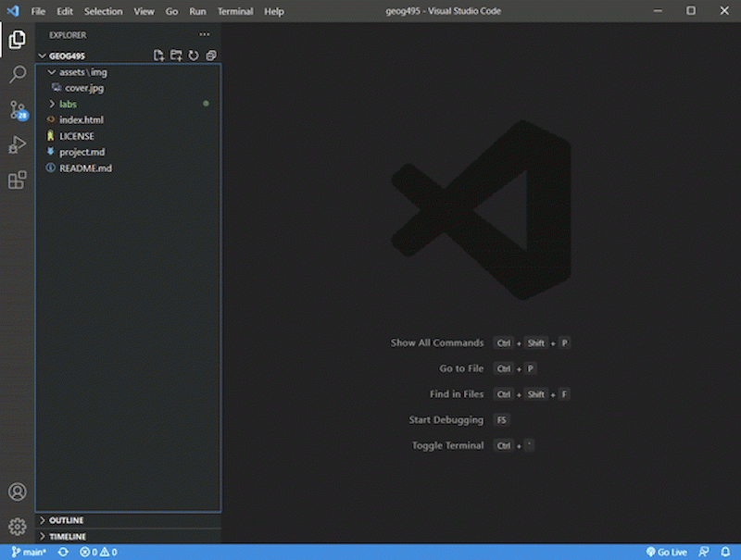This screenshot has width=741, height=560.
Task: Open the Extensions view
Action: point(17,180)
